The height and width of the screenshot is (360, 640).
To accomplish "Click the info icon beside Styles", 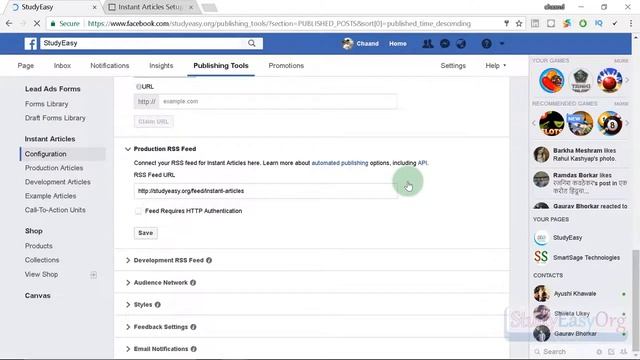I will click(158, 304).
